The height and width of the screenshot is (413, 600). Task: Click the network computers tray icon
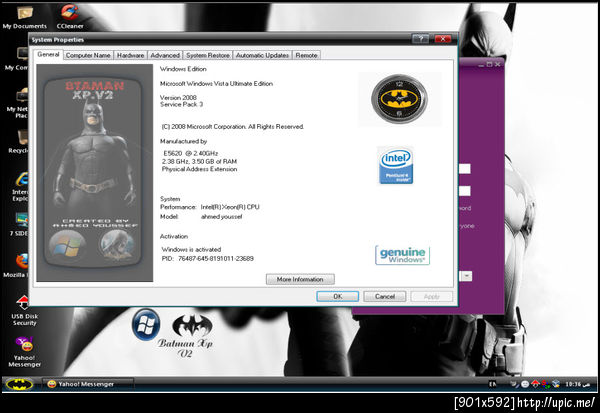(x=556, y=384)
